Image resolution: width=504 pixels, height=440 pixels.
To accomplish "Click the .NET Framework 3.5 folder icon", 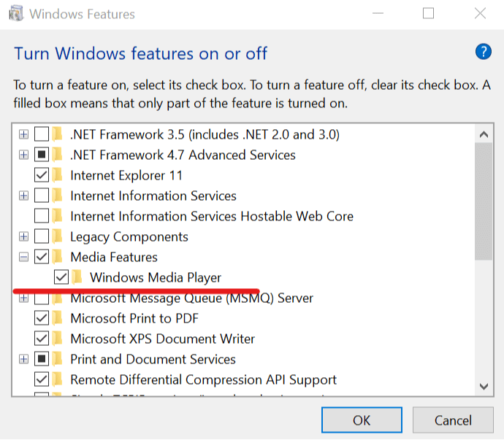I will [x=57, y=134].
